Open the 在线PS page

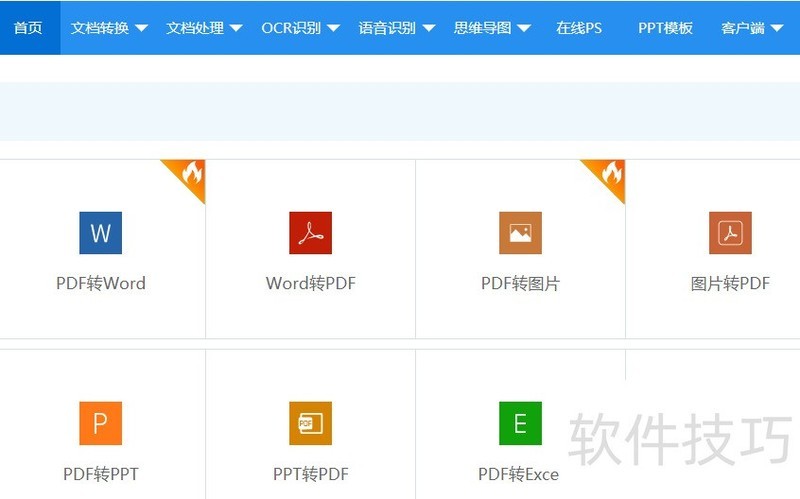pyautogui.click(x=579, y=28)
